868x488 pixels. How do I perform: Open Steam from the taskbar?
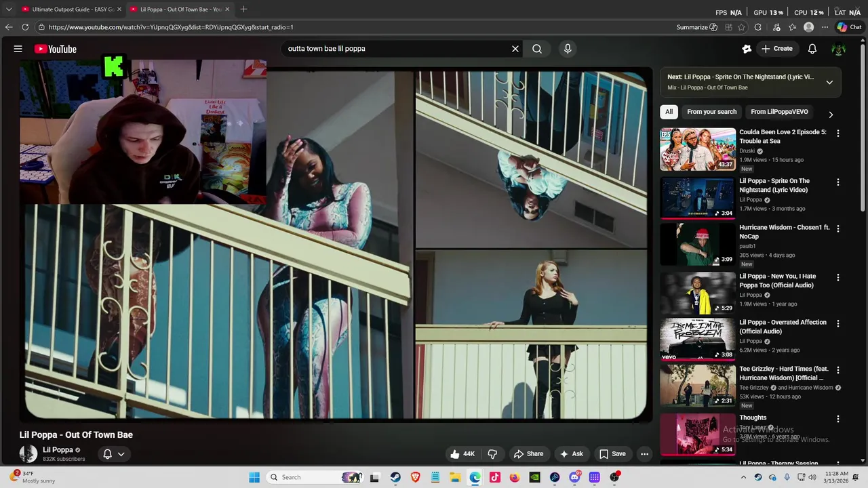click(395, 477)
